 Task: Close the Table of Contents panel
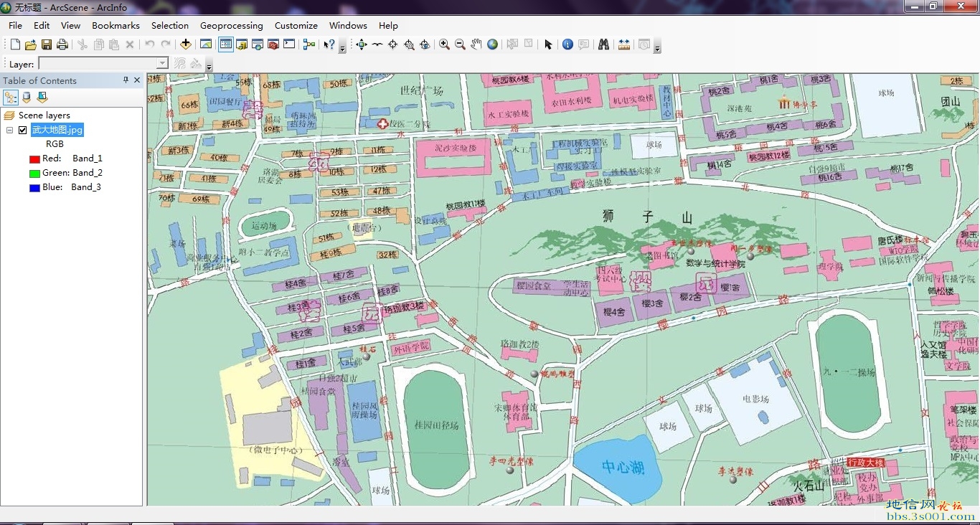tap(137, 80)
